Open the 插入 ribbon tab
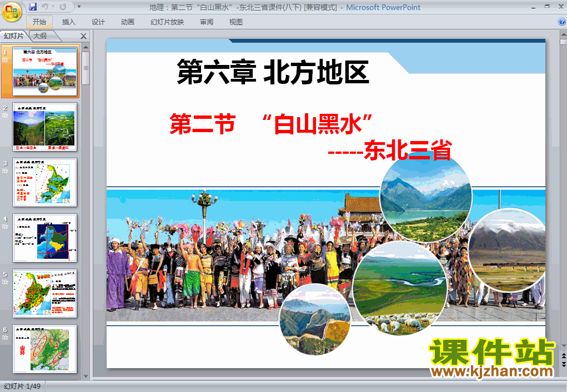567x392 pixels. coord(68,22)
